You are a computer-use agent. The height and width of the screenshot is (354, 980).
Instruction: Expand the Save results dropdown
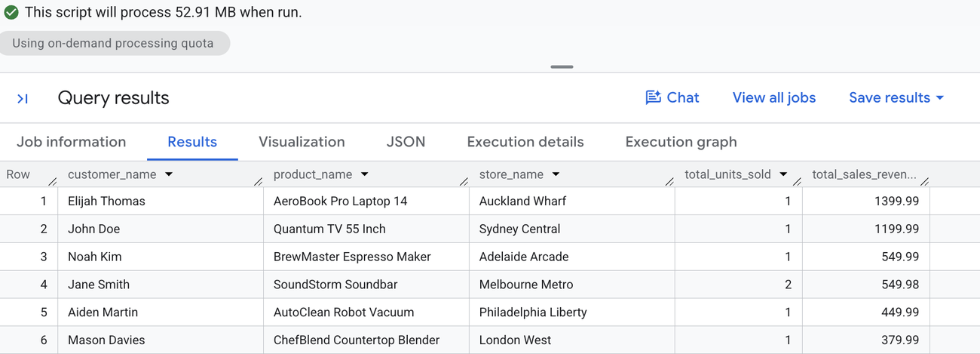coord(896,97)
